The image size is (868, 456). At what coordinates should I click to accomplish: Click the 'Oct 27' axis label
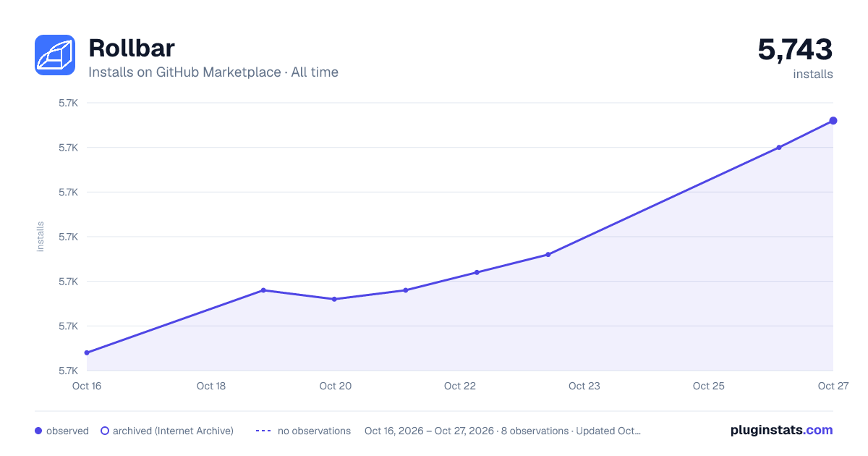click(833, 386)
